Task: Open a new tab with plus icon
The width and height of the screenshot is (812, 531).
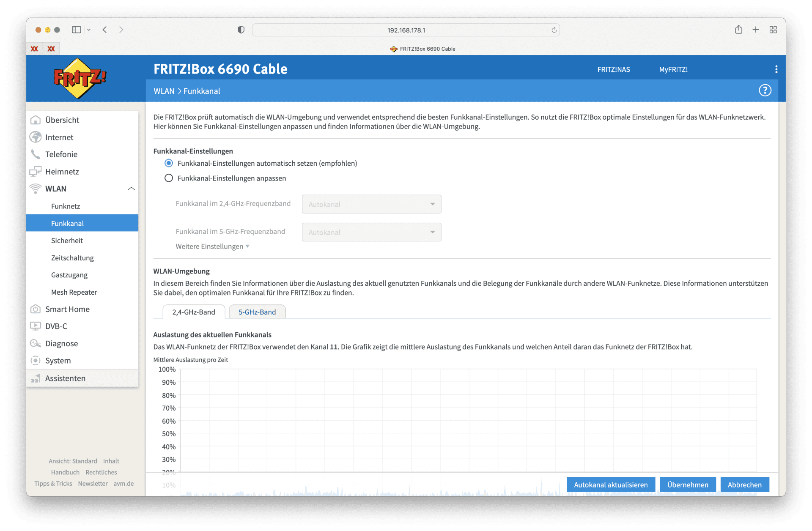Action: pyautogui.click(x=756, y=30)
